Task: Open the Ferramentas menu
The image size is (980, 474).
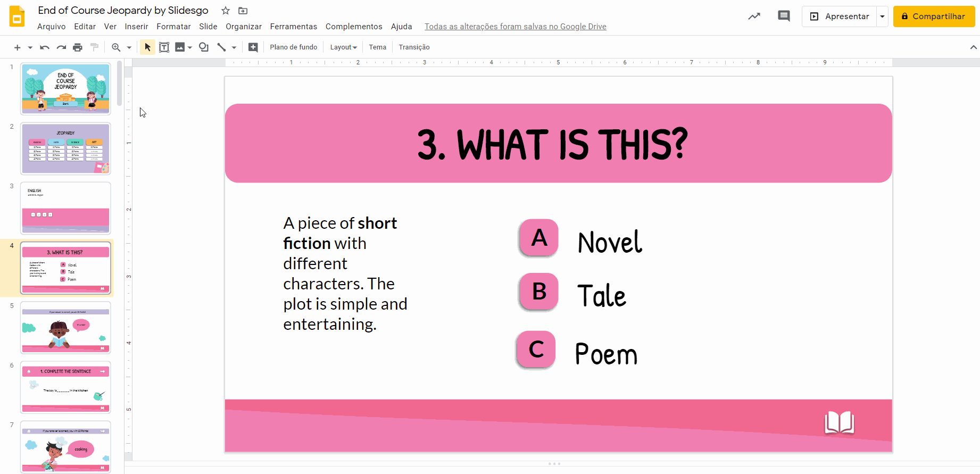Action: click(x=294, y=27)
